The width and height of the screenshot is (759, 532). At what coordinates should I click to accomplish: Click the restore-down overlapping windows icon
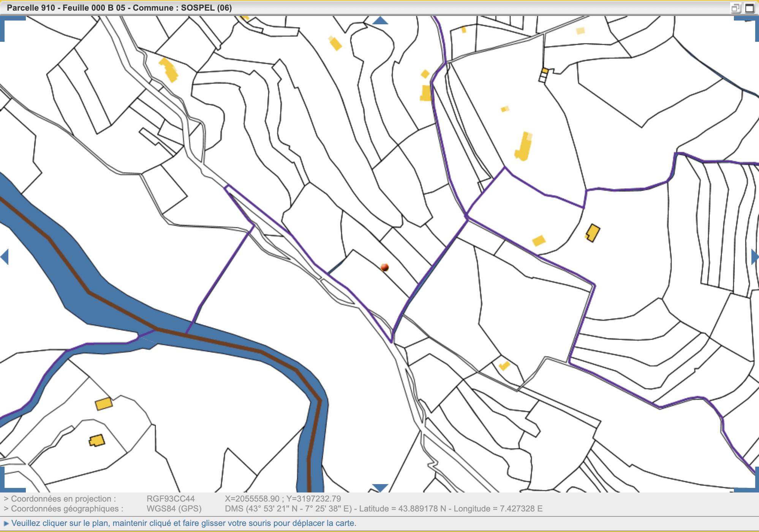[736, 8]
